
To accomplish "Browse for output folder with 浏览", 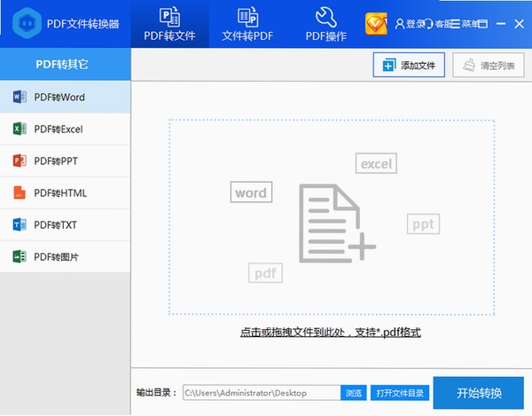I will coord(354,393).
